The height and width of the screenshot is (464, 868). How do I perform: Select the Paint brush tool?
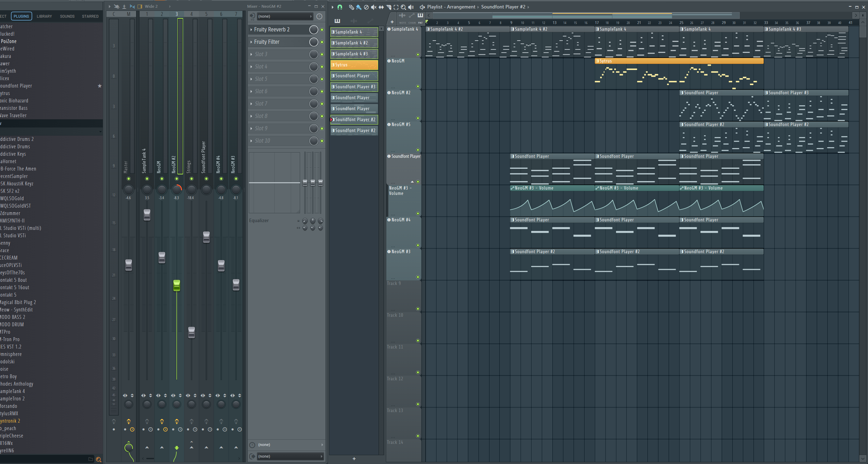click(359, 7)
